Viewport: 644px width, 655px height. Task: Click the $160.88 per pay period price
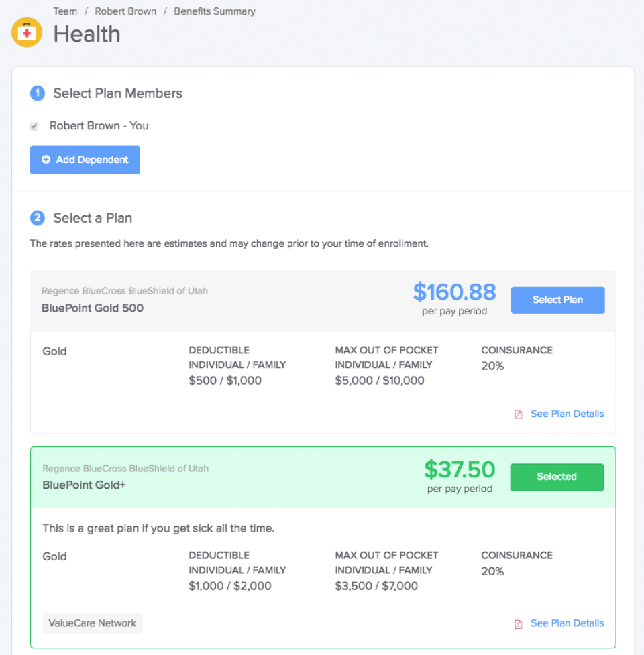click(x=454, y=298)
